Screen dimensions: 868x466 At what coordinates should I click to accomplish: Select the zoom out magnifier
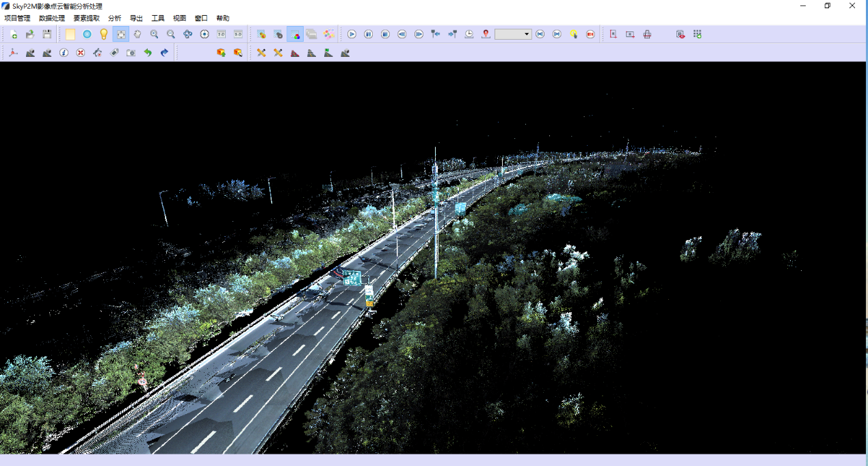(x=171, y=34)
